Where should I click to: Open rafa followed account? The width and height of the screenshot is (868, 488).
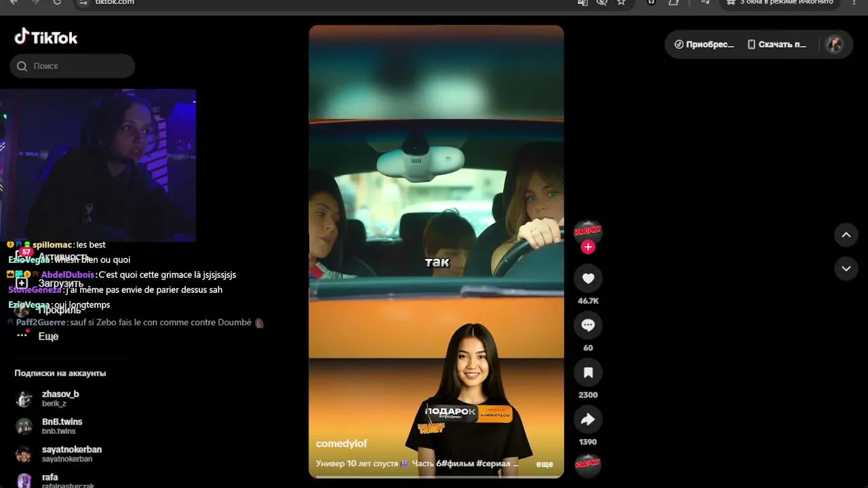coord(54,481)
